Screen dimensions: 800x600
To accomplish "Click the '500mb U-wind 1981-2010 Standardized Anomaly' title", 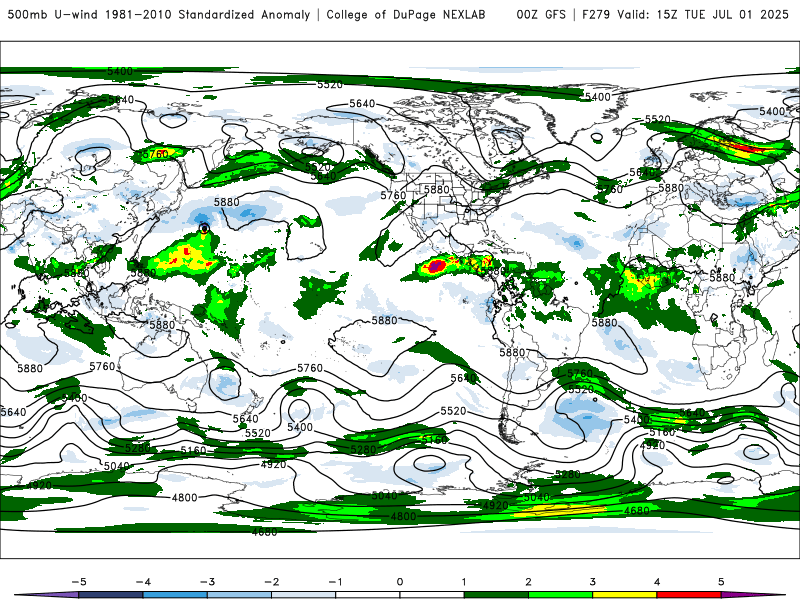I will [159, 15].
